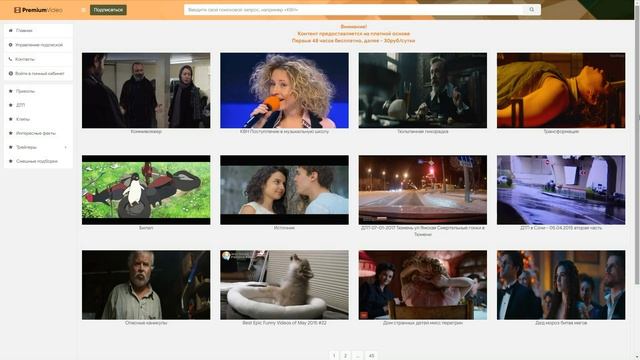The height and width of the screenshot is (360, 640).
Task: Open the cartoon penguin video thumbnail
Action: 146,190
